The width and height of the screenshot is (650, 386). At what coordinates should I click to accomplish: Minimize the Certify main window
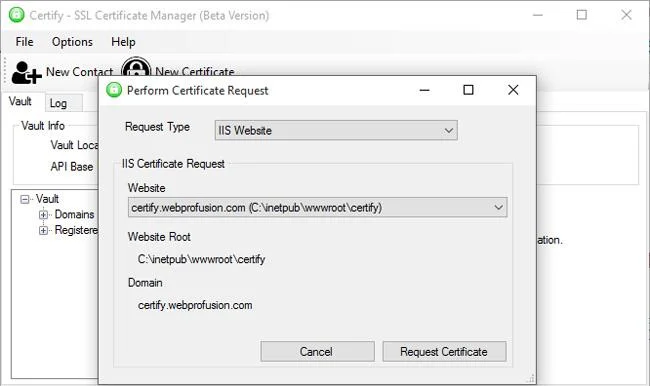coord(538,15)
